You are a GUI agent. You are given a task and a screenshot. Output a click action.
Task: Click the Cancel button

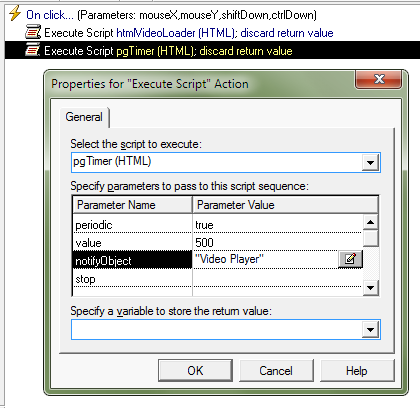pyautogui.click(x=276, y=370)
